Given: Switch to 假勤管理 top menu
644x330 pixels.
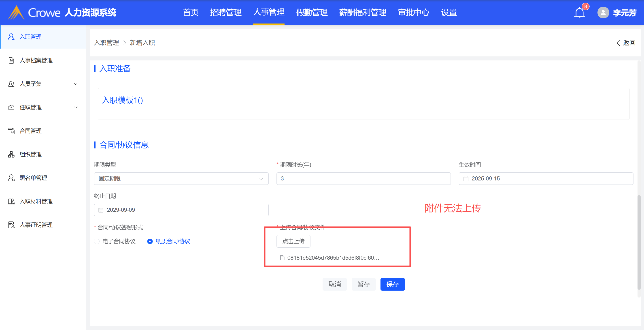Looking at the screenshot, I should (x=312, y=13).
